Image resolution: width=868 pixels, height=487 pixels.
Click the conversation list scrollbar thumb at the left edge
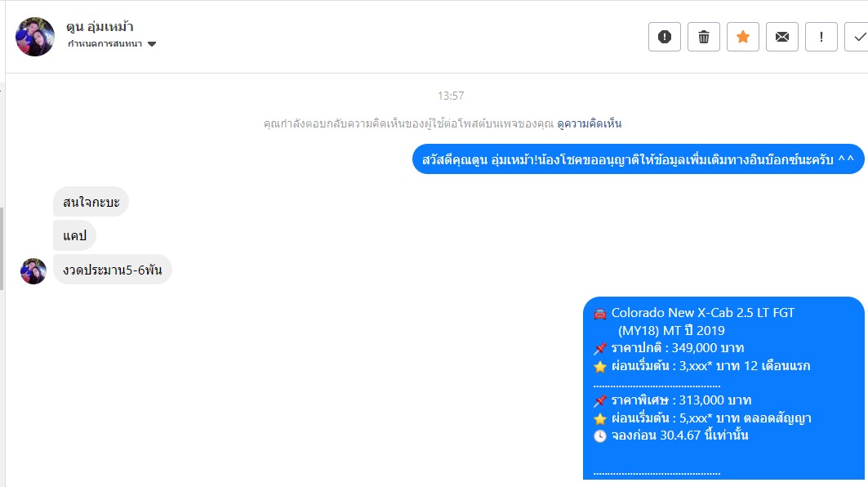2,248
